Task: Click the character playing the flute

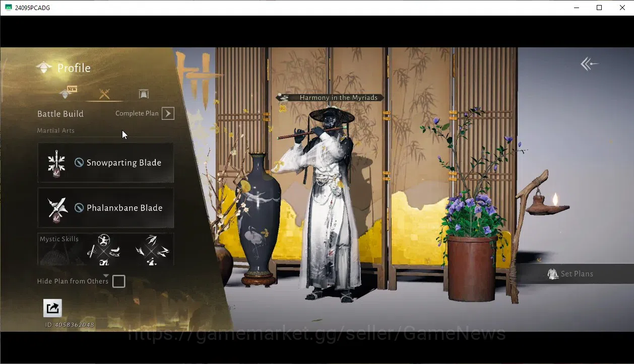Action: (x=330, y=204)
